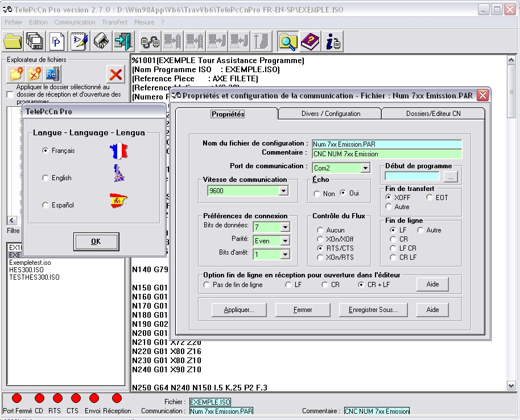The height and width of the screenshot is (420, 520).
Task: Select 'Pas de fin de ligne' option
Action: coord(207,285)
